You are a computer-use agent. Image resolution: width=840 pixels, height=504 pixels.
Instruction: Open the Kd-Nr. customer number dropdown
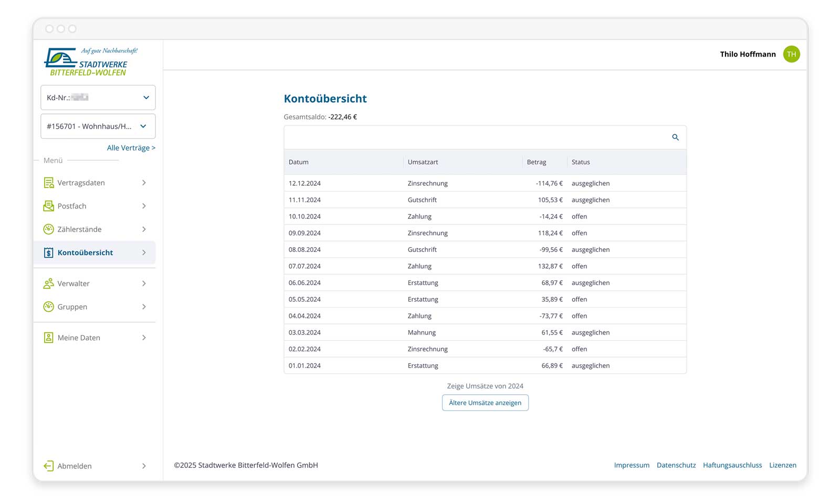coord(98,98)
